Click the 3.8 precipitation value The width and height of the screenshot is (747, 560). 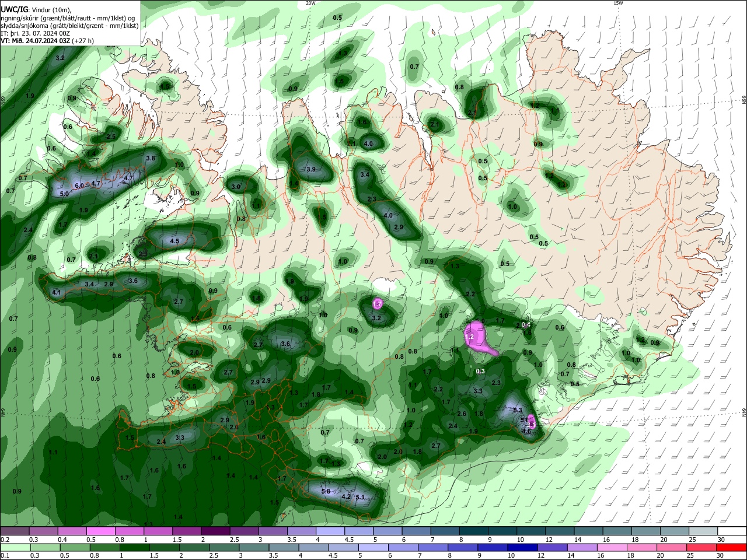tap(150, 158)
